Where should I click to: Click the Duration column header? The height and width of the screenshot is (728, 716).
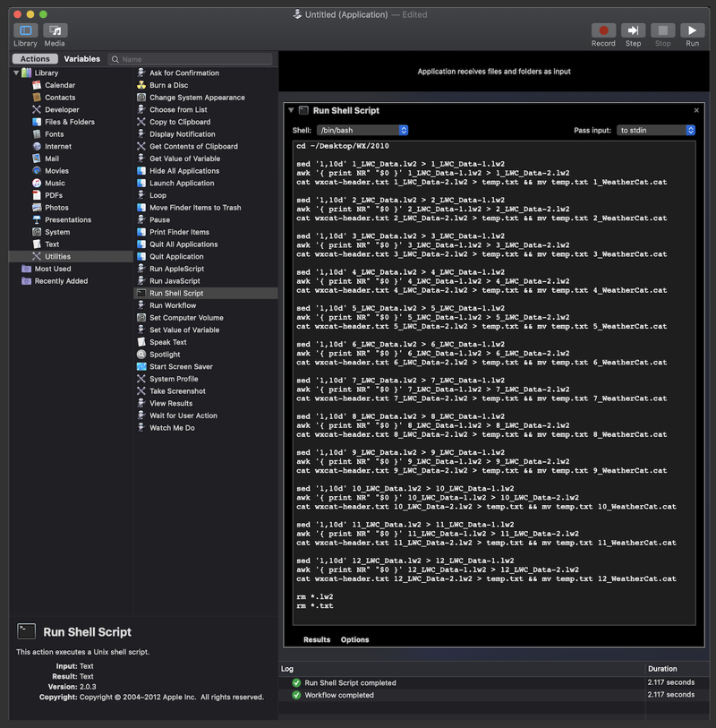[662, 669]
